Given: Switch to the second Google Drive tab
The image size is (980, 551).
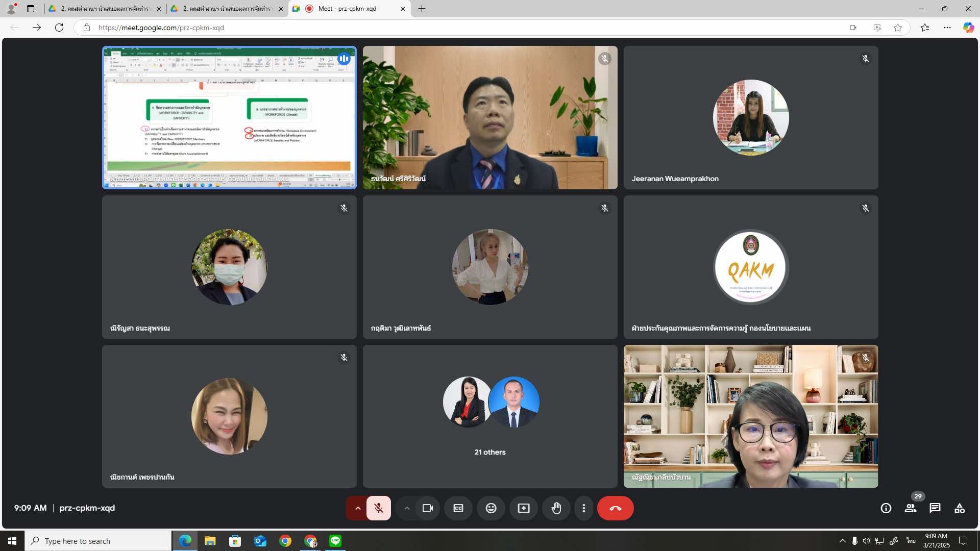Looking at the screenshot, I should point(227,9).
